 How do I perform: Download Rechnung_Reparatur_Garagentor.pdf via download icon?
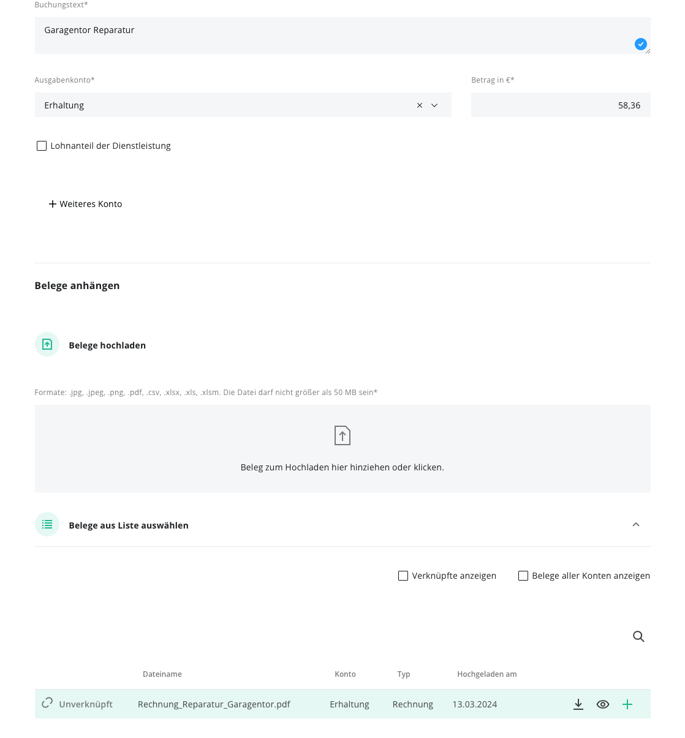[x=578, y=704]
